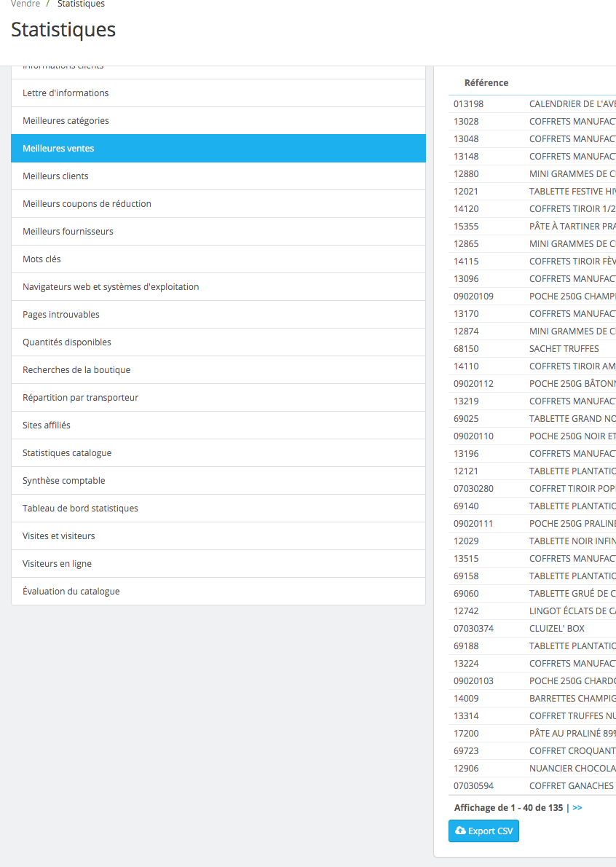Click reference 12880 cell
616x867 pixels.
coord(466,173)
